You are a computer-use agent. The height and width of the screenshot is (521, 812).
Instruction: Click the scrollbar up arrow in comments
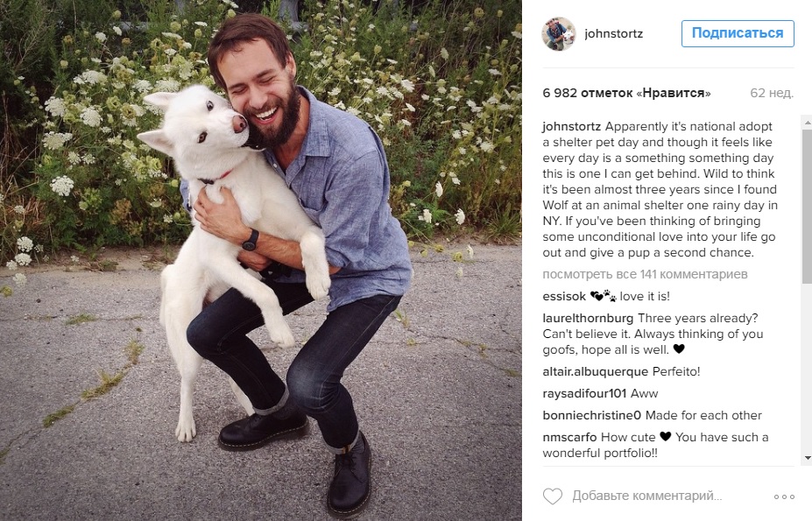click(x=807, y=123)
